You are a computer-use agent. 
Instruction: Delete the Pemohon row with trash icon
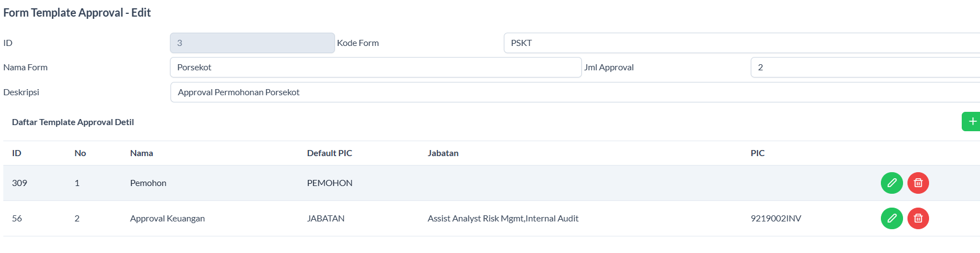[x=918, y=183]
